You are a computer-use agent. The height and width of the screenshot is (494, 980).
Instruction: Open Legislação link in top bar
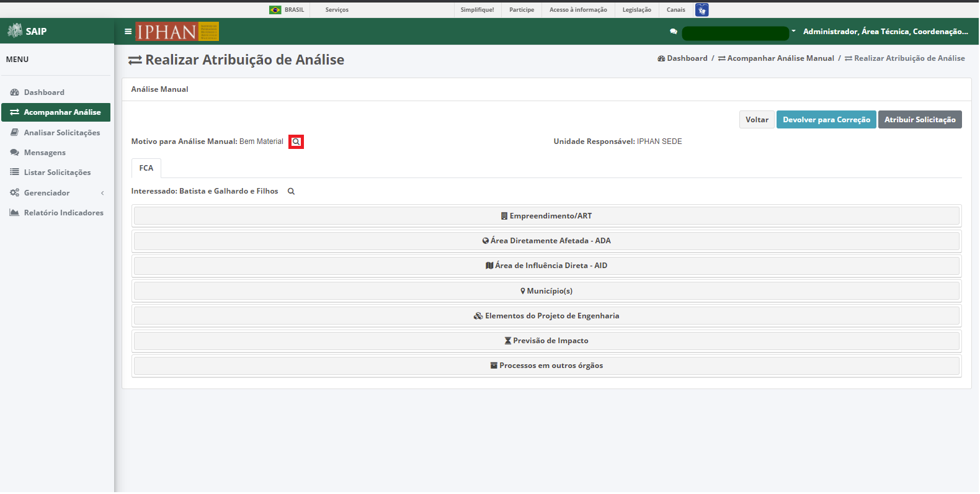[637, 10]
